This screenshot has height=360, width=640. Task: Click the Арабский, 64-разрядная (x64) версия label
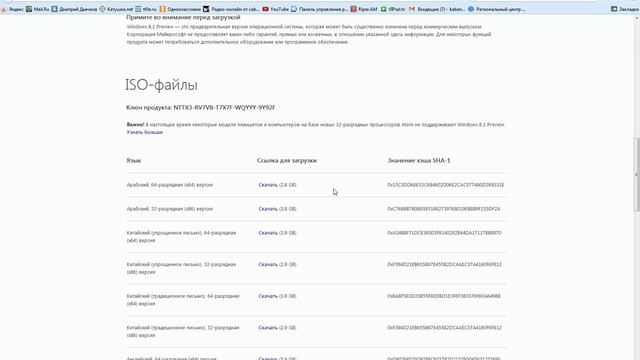click(x=169, y=185)
